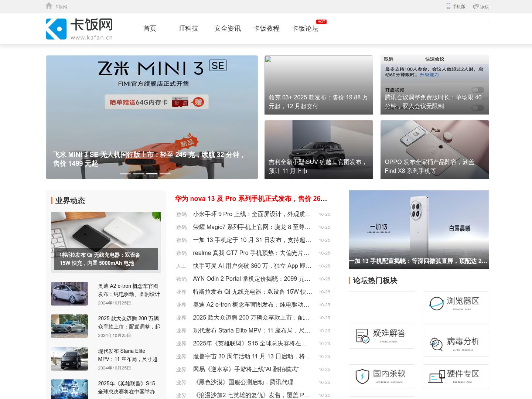Image resolution: width=532 pixels, height=399 pixels.
Task: Open 《黑色沙漠》国服公测启动 article
Action: [243, 382]
